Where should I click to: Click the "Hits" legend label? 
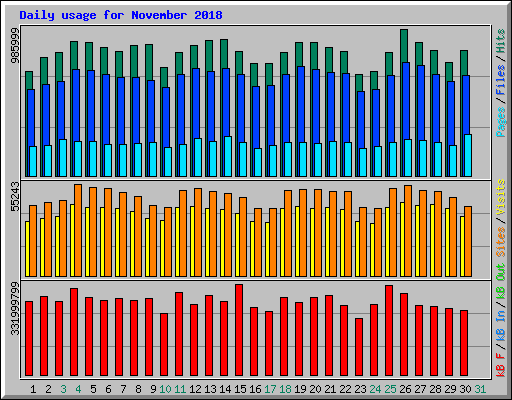click(x=501, y=41)
